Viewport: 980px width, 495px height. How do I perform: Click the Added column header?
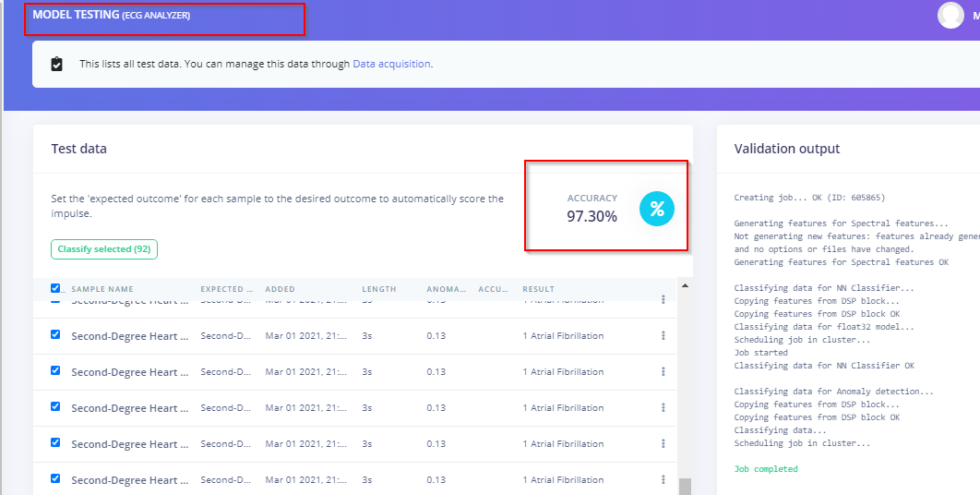pos(280,289)
